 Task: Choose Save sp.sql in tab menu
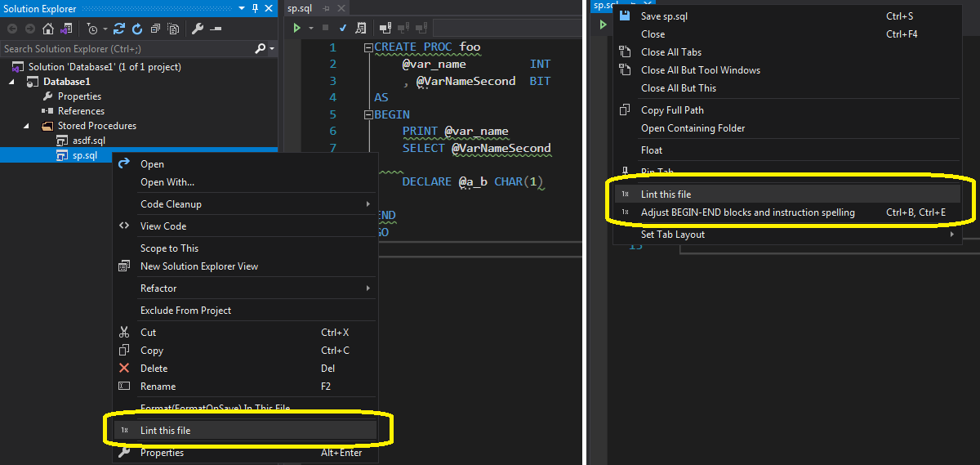[x=786, y=16]
